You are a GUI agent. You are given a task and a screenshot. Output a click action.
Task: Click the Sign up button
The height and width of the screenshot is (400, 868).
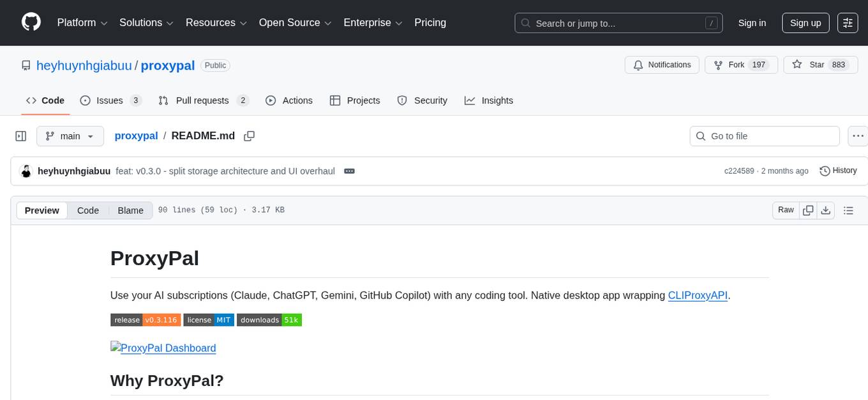805,22
